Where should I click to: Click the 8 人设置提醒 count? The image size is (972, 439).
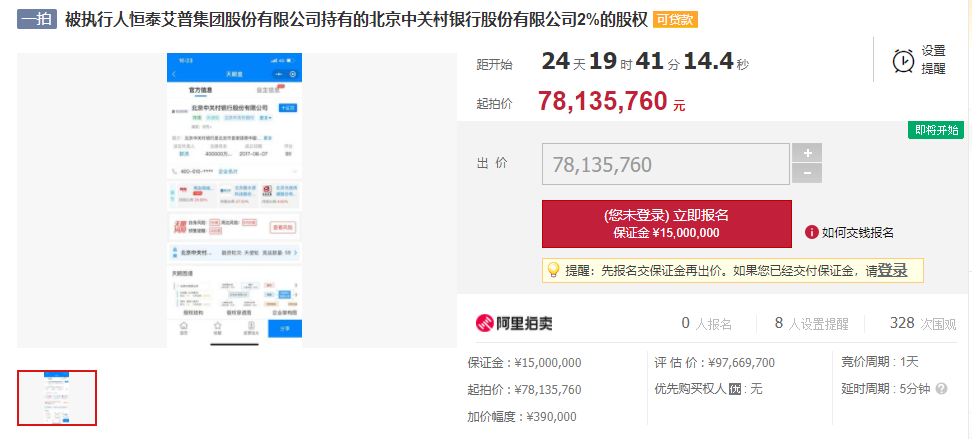click(x=811, y=323)
